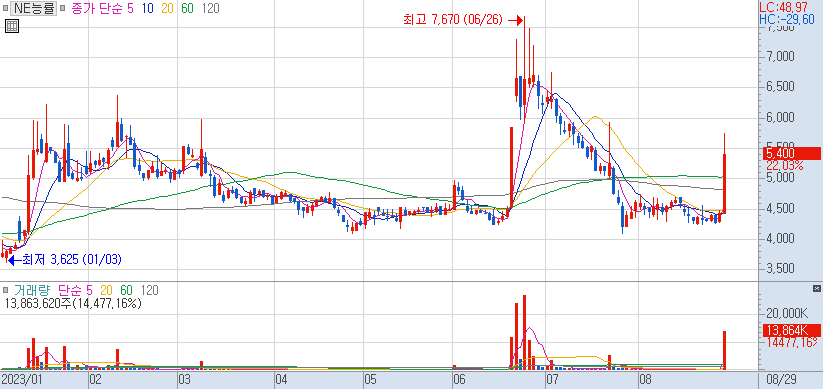Click the 20,000K volume axis label
The image size is (823, 389).
click(x=787, y=313)
